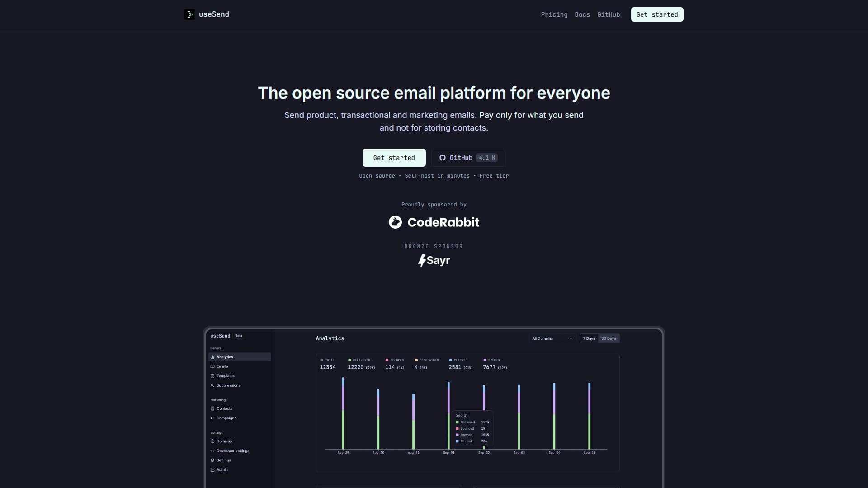The height and width of the screenshot is (488, 868).
Task: Visit the CodeRabbit sponsor link
Action: (x=434, y=222)
